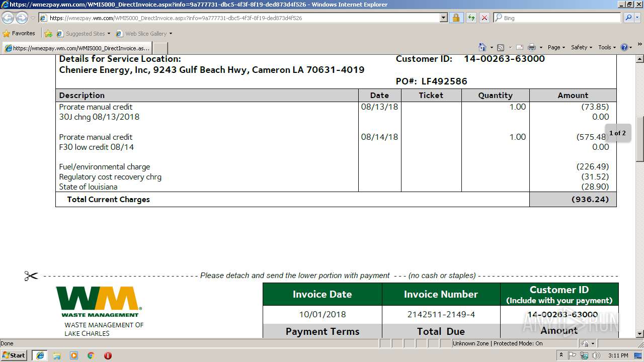Viewport: 644px width, 362px height.
Task: Open the volume speaker tray icon
Action: pos(596,355)
